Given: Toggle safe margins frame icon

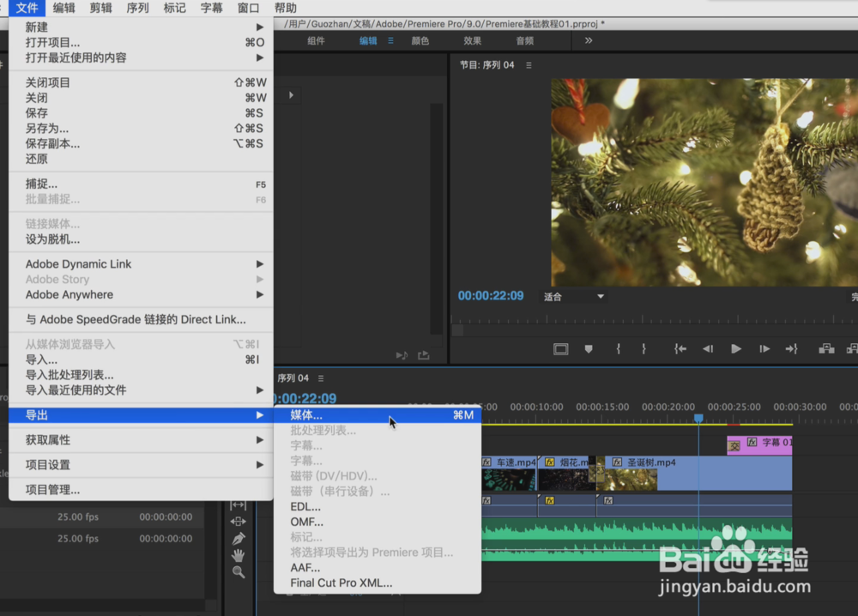Looking at the screenshot, I should pyautogui.click(x=561, y=349).
